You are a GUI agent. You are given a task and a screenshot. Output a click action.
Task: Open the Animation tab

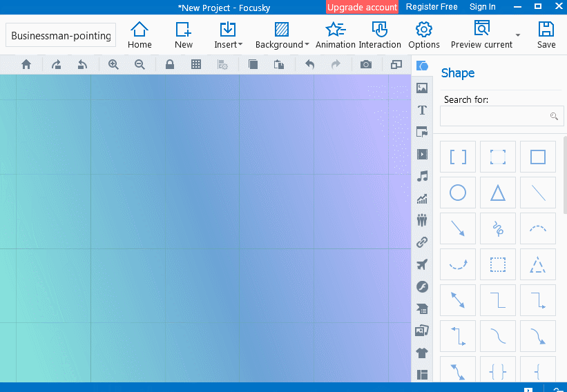(x=335, y=35)
